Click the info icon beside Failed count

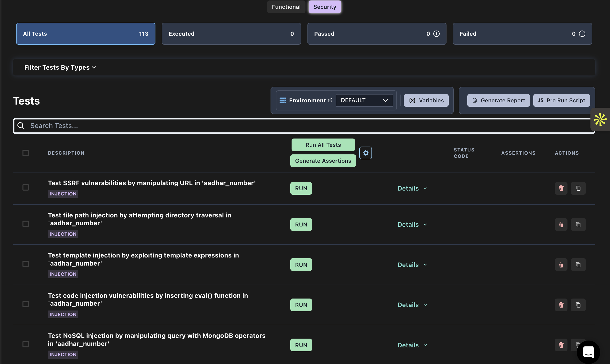coord(582,34)
